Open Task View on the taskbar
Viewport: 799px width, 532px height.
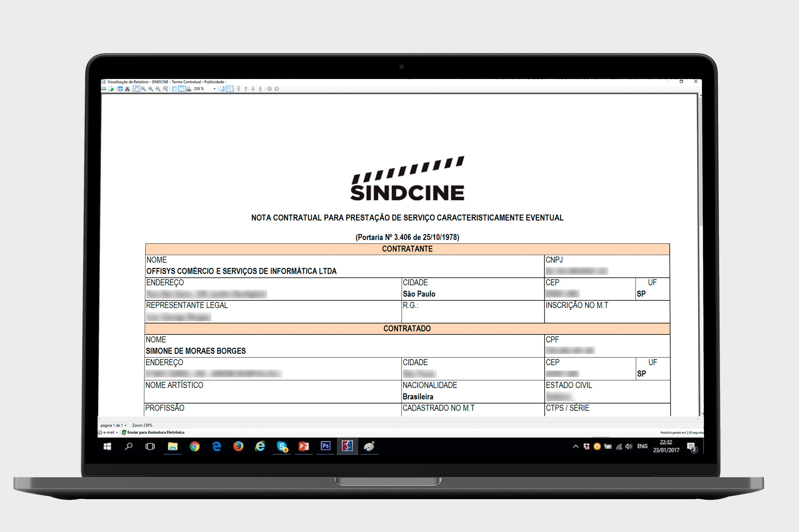point(150,447)
